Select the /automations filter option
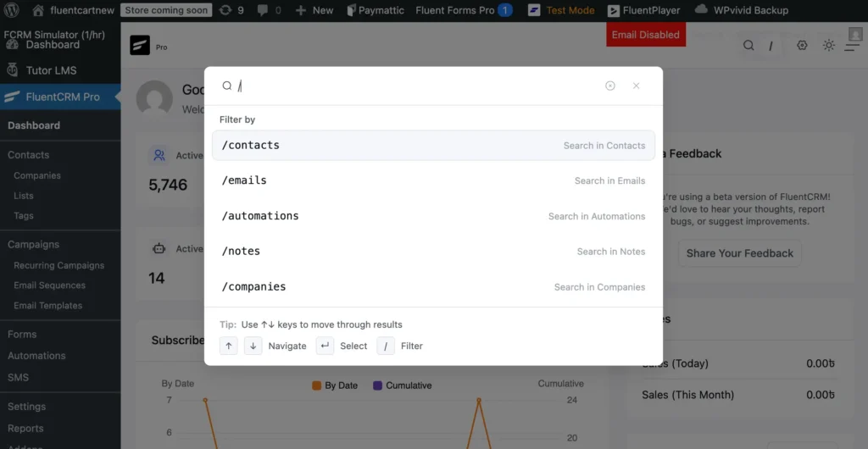868x449 pixels. [433, 216]
